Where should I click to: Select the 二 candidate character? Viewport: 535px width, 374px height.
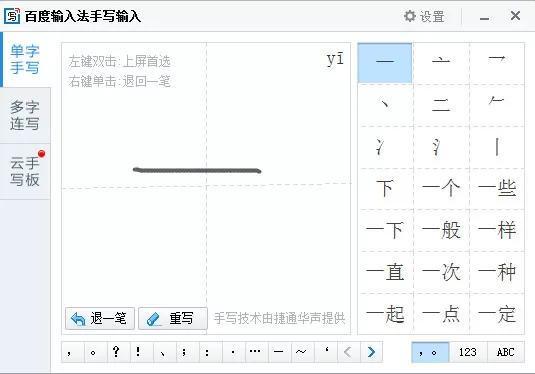(x=441, y=105)
